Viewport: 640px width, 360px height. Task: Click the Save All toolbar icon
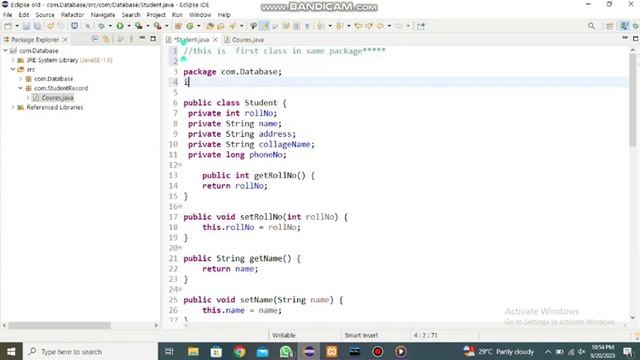[x=37, y=26]
